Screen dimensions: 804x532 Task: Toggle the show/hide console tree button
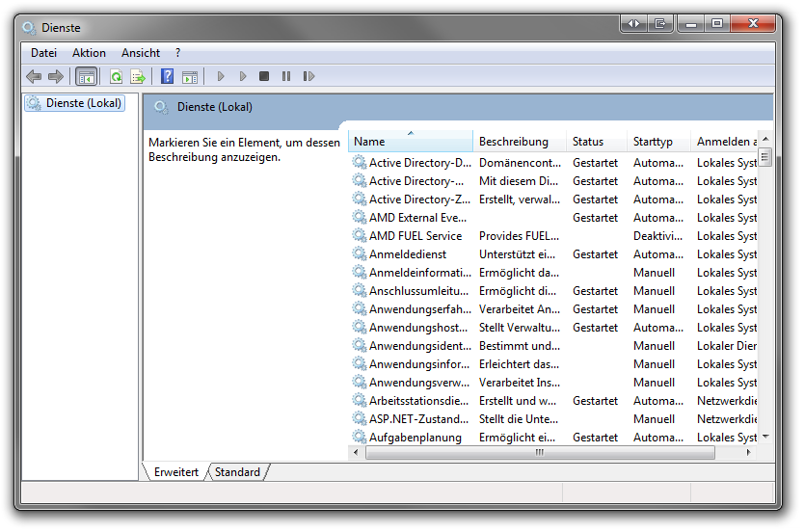pos(86,76)
